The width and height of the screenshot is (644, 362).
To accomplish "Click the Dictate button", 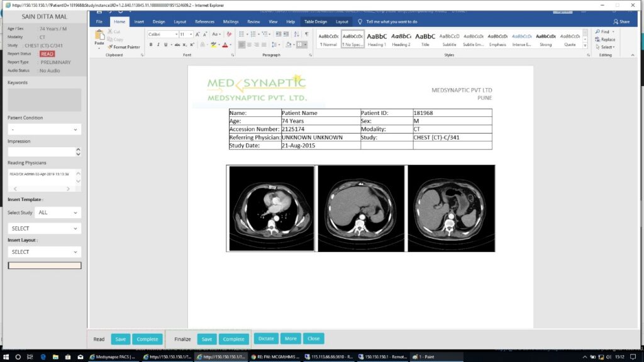I will [266, 338].
